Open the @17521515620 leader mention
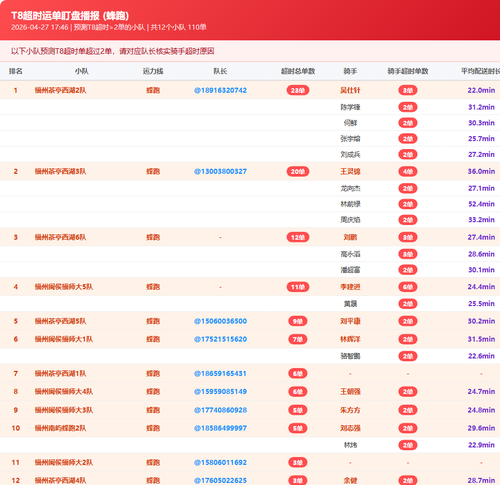500x485 pixels. point(220,339)
